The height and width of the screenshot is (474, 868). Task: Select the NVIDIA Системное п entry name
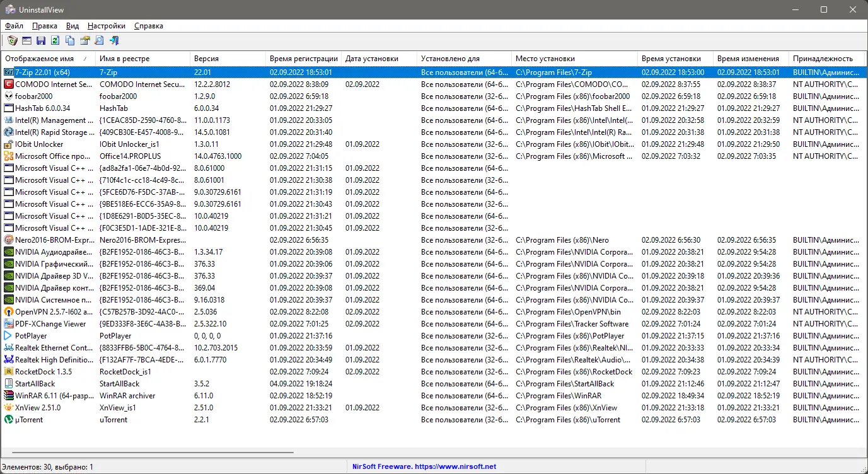(54, 300)
